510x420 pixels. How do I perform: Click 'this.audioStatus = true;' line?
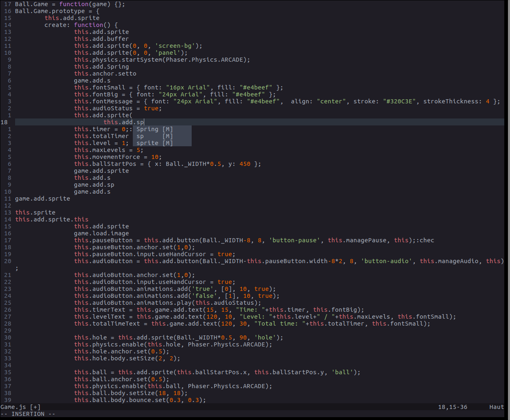coord(118,108)
